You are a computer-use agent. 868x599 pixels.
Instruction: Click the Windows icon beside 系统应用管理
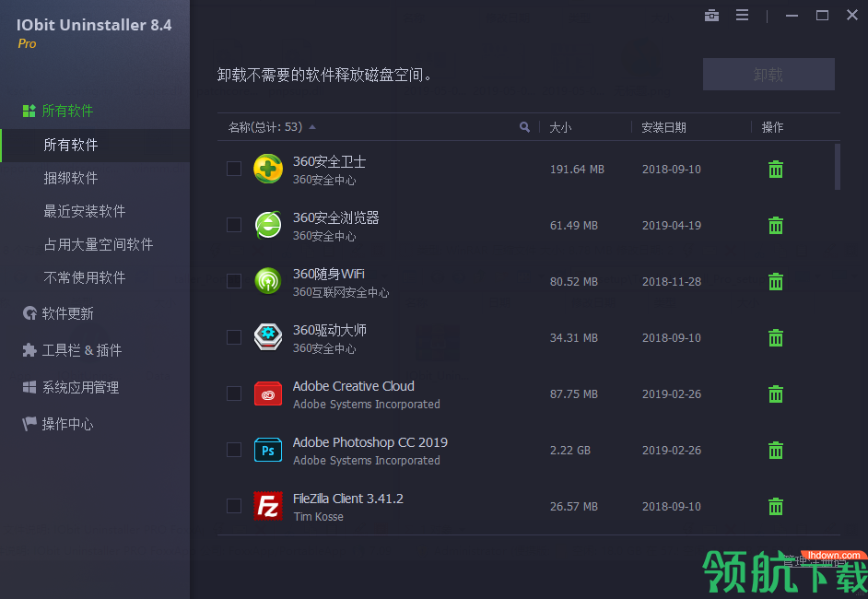pyautogui.click(x=29, y=387)
